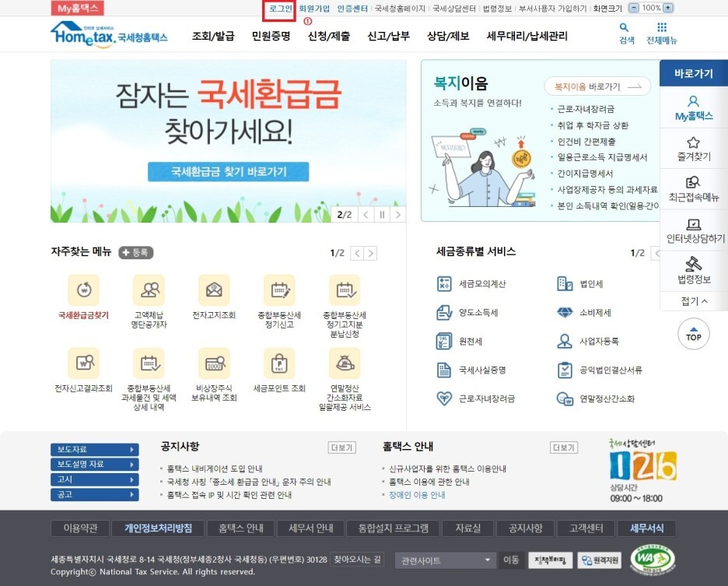Open the 원격지원 button in footer
The width and height of the screenshot is (728, 586).
point(600,560)
